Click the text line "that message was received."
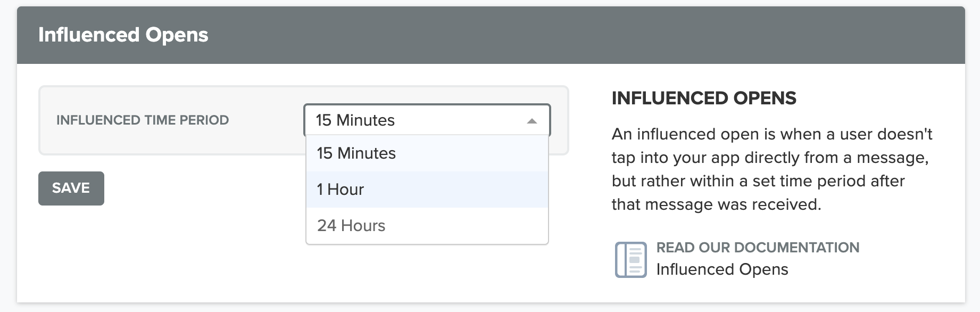Screen dimensions: 980x312 coord(717,204)
